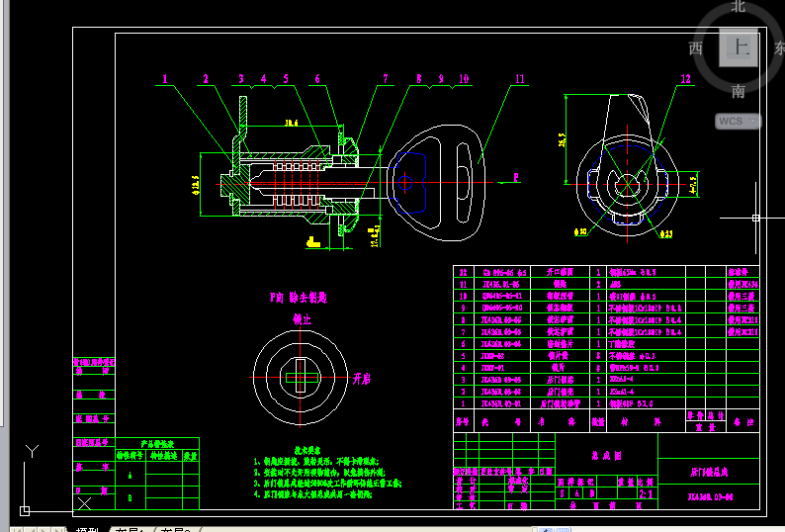
Task: Select balloon number 2 in the drawing
Action: [206, 79]
